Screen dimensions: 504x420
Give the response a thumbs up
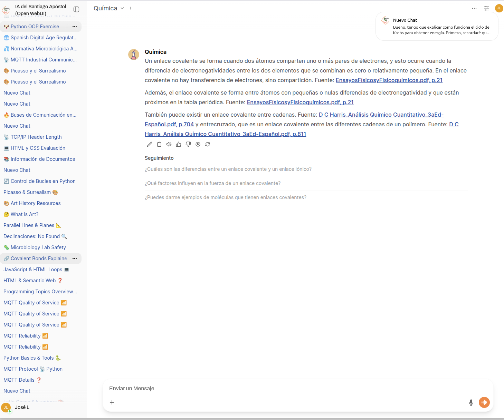coord(179,144)
